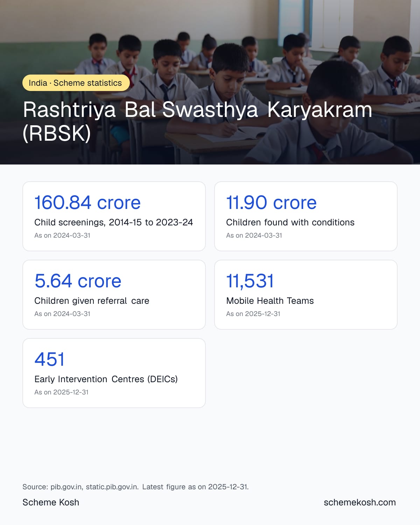
Task: Click the date under Children given referral care
Action: point(62,314)
